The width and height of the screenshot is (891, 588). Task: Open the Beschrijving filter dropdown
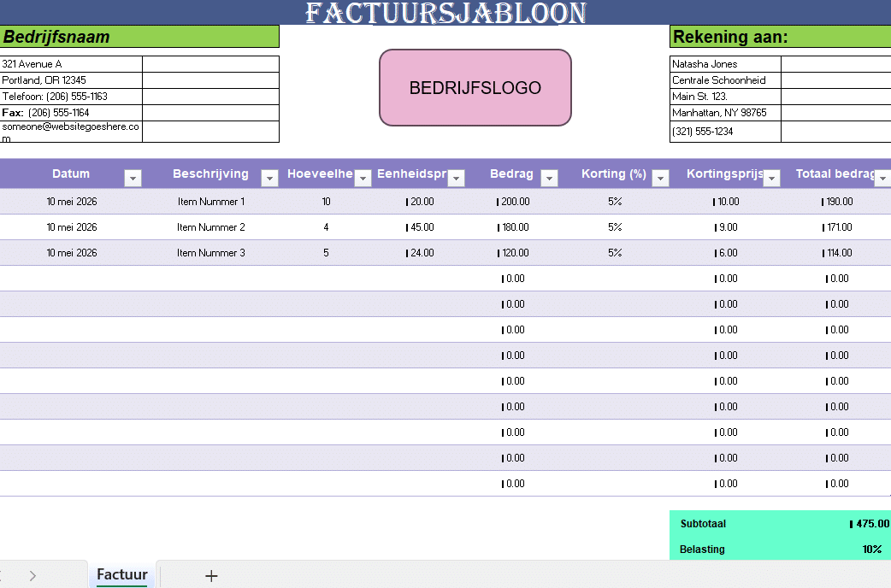(269, 178)
